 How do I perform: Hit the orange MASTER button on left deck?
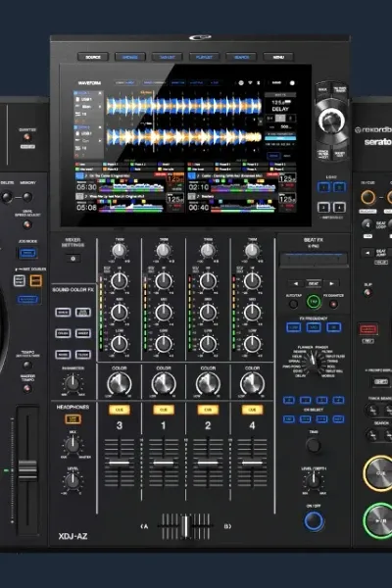coord(36,279)
